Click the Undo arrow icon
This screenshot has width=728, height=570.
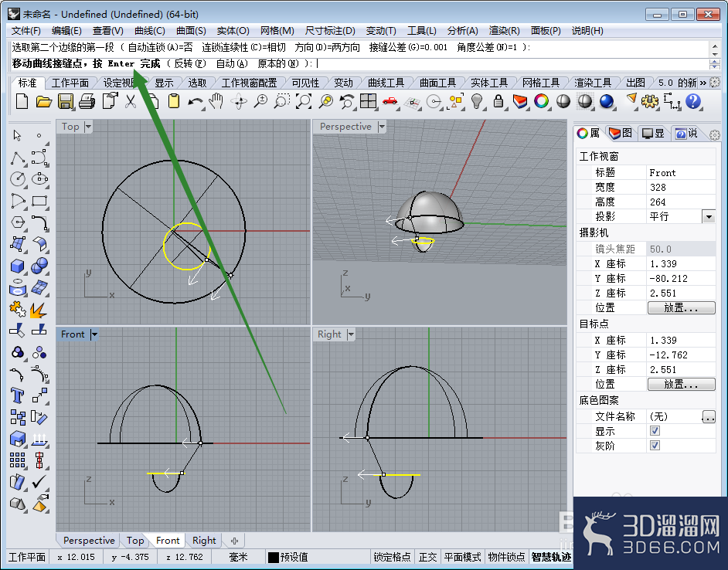pos(196,101)
